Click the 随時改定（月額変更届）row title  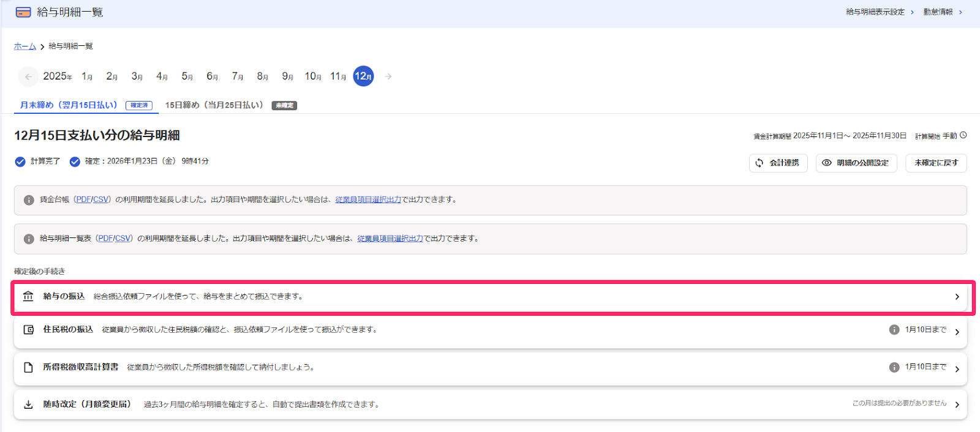pyautogui.click(x=87, y=404)
